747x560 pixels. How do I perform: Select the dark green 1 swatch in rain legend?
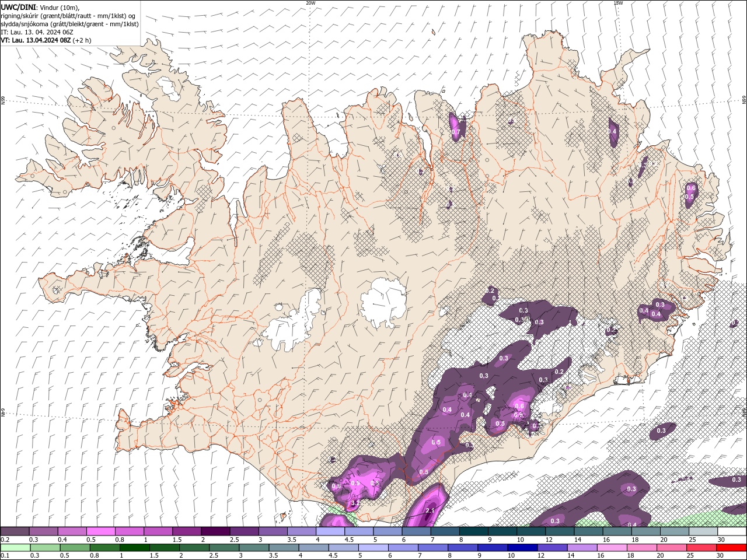(134, 548)
